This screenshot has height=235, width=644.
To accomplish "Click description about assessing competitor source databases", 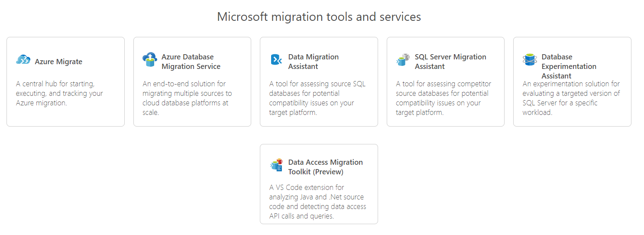I will click(x=443, y=98).
